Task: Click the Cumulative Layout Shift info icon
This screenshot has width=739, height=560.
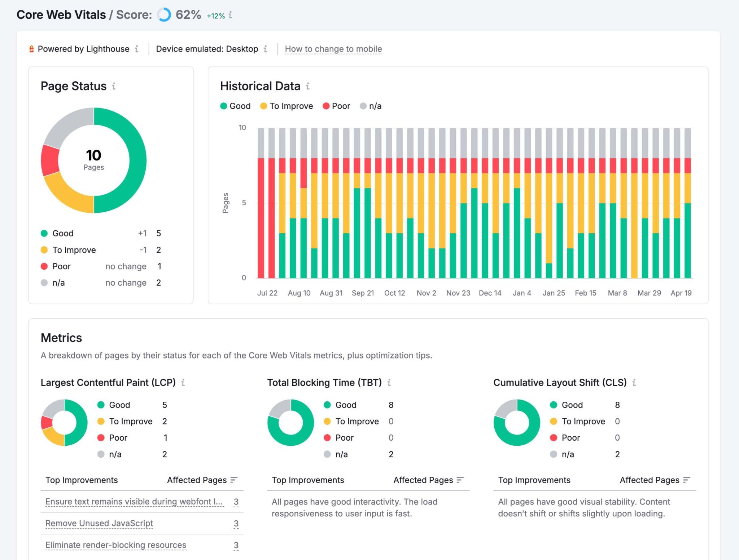Action: (x=635, y=383)
